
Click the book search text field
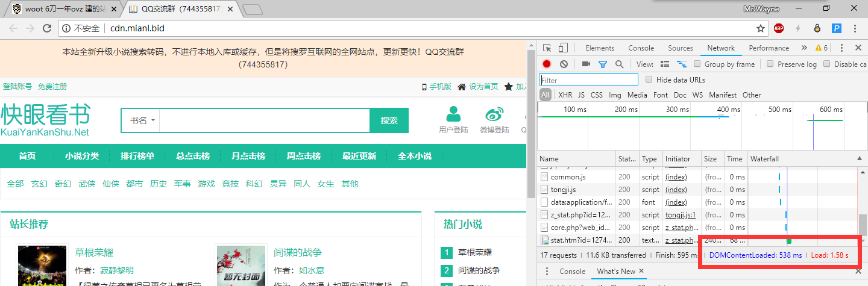pyautogui.click(x=265, y=120)
